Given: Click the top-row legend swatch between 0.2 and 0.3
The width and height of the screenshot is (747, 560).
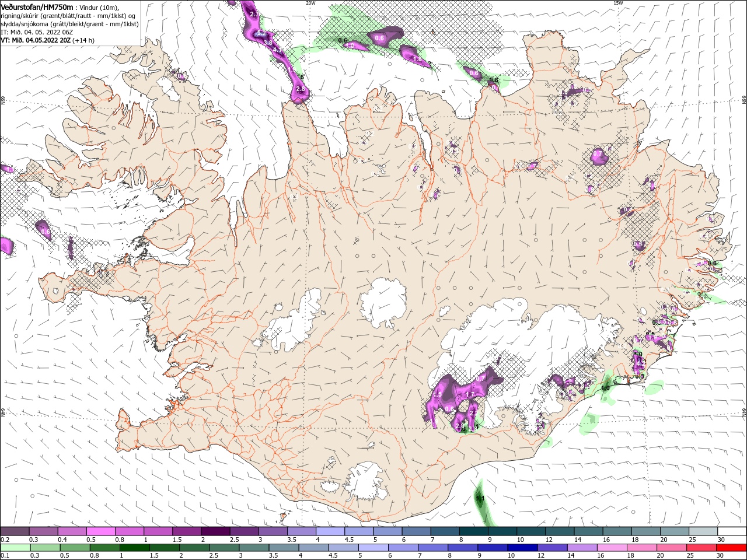Looking at the screenshot, I should pyautogui.click(x=15, y=531).
